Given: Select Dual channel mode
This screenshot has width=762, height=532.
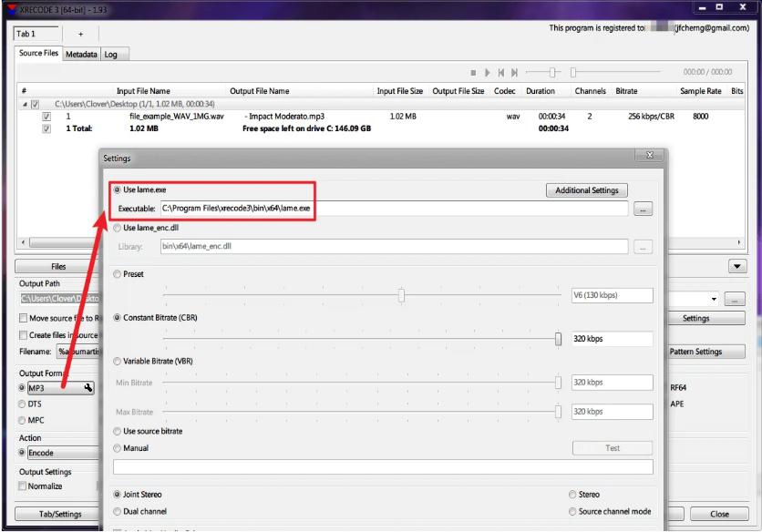Looking at the screenshot, I should (117, 512).
